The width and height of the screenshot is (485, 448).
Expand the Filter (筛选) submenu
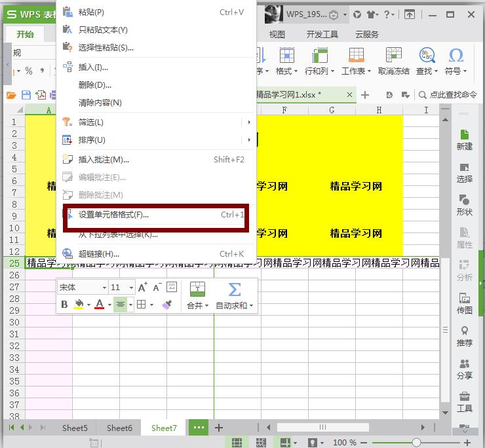pyautogui.click(x=156, y=122)
